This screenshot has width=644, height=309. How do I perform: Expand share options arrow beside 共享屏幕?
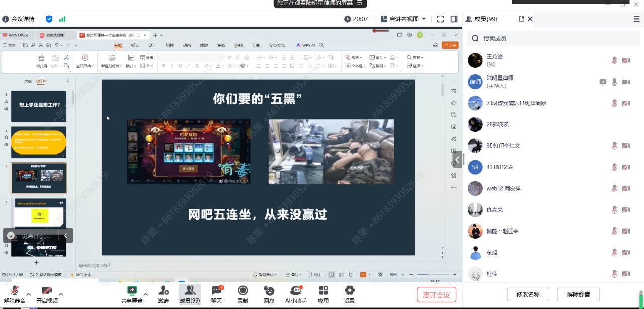click(146, 294)
